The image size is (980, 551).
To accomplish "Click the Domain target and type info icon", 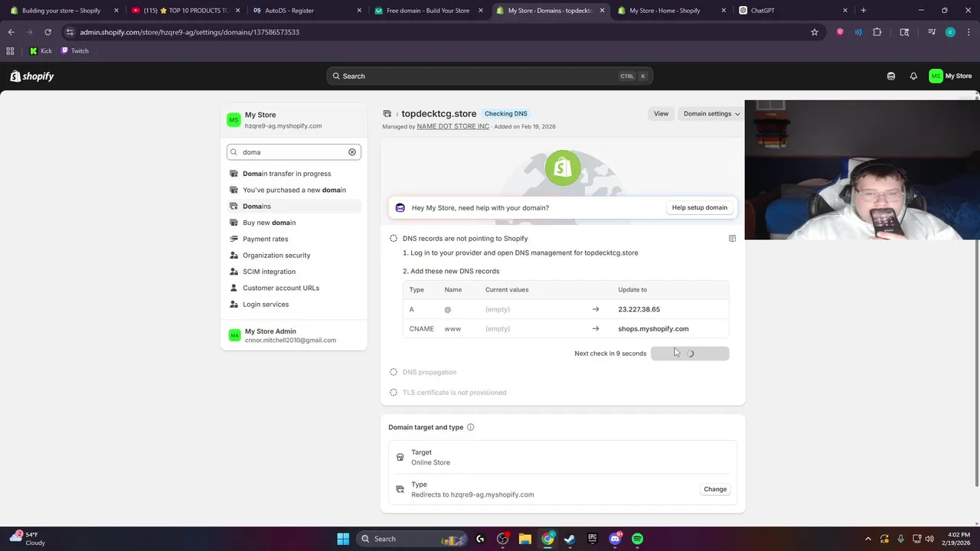I will [x=470, y=427].
